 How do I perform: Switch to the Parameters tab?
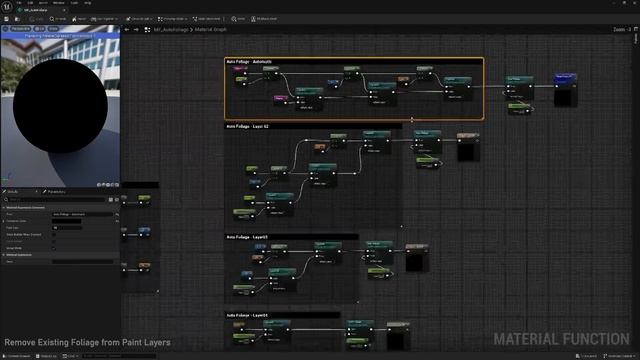tap(54, 191)
